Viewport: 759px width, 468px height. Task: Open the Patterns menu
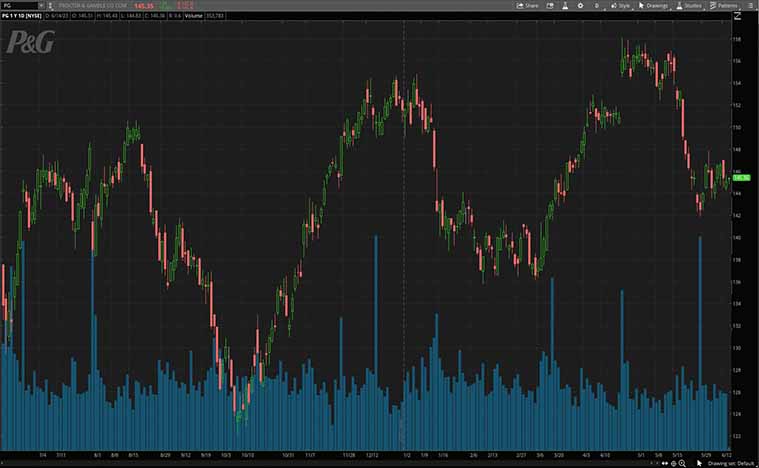[724, 6]
